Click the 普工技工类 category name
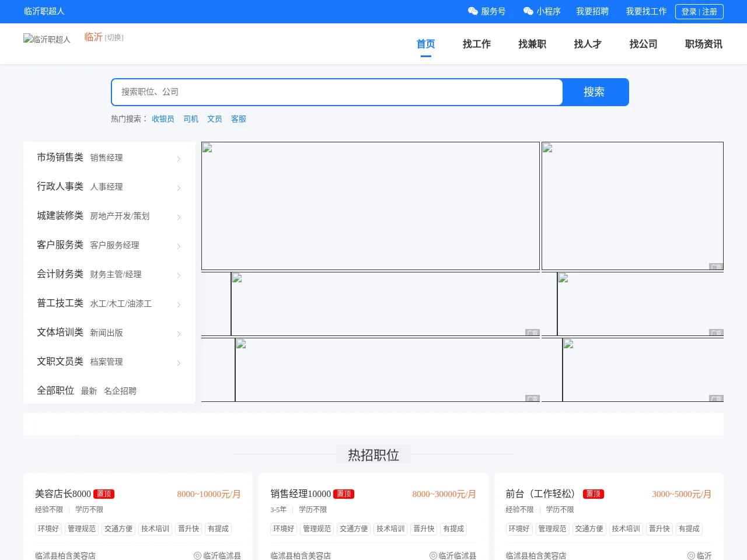Screen dimensions: 747x560 (x=60, y=303)
